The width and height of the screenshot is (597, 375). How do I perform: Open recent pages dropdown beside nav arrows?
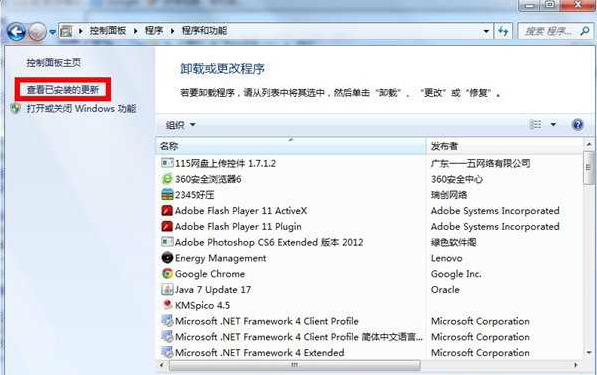point(52,32)
